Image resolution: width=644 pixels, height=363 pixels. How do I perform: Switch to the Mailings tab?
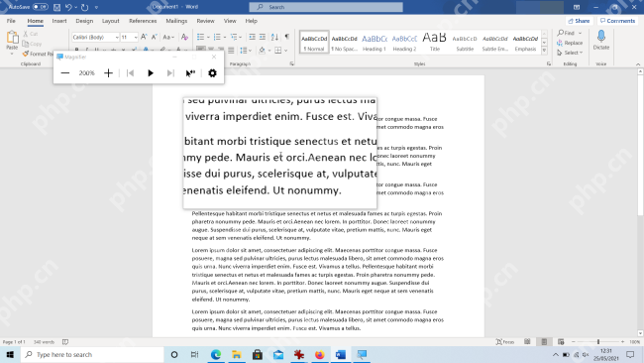point(176,21)
